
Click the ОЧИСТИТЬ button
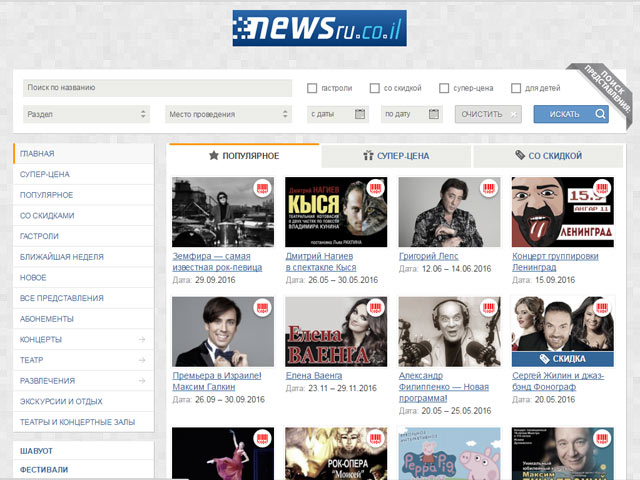coord(488,114)
